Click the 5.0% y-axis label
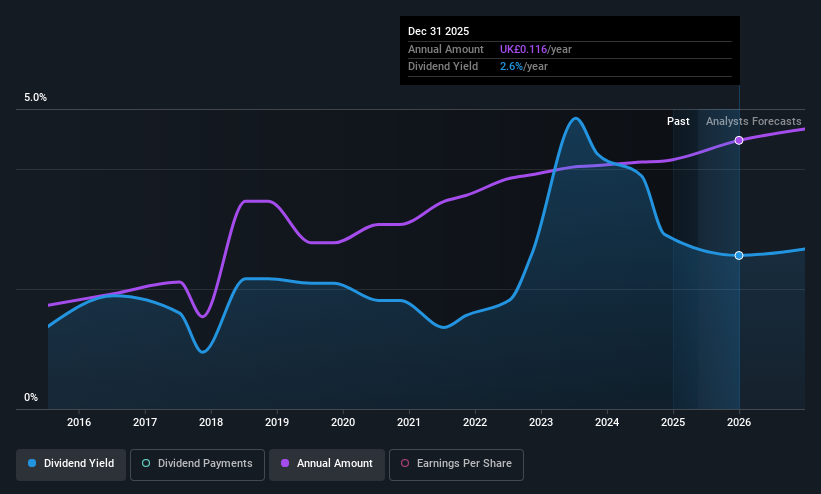 36,97
